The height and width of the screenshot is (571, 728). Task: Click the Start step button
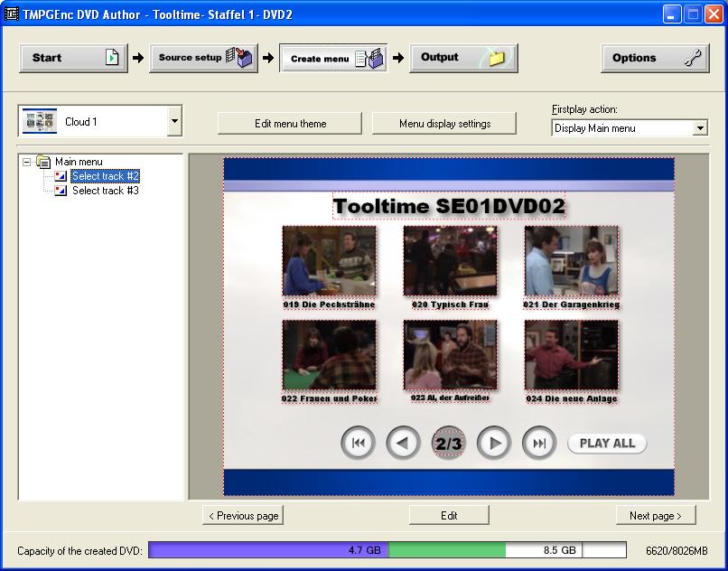(73, 58)
